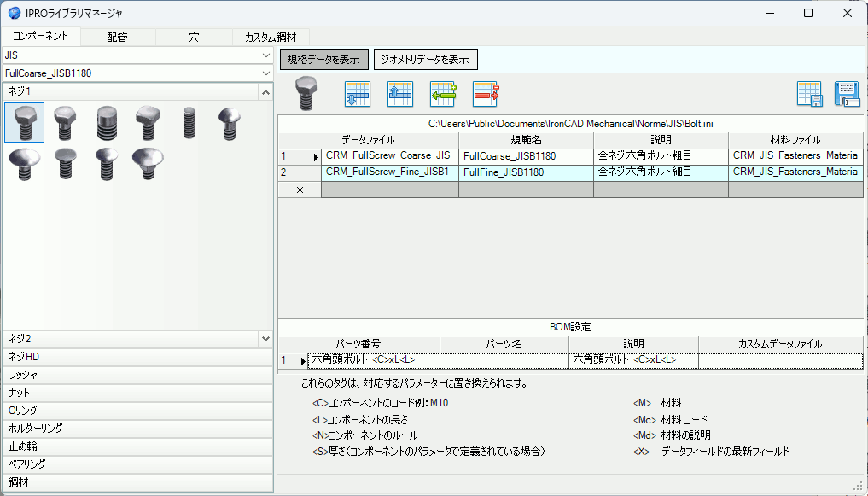Collapse the ネジ1 section chevron
Image resolution: width=868 pixels, height=496 pixels.
point(265,92)
